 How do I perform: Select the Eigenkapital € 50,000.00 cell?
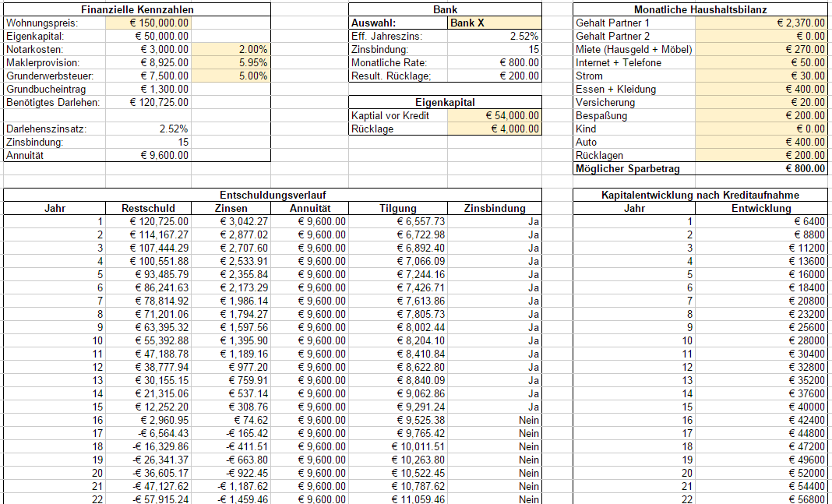(x=148, y=37)
